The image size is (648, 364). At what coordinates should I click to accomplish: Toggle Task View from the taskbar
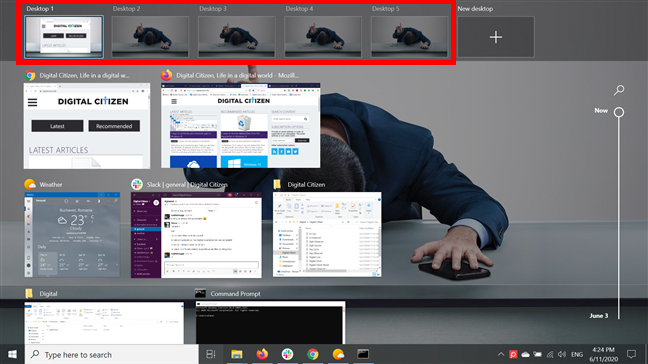[x=211, y=354]
